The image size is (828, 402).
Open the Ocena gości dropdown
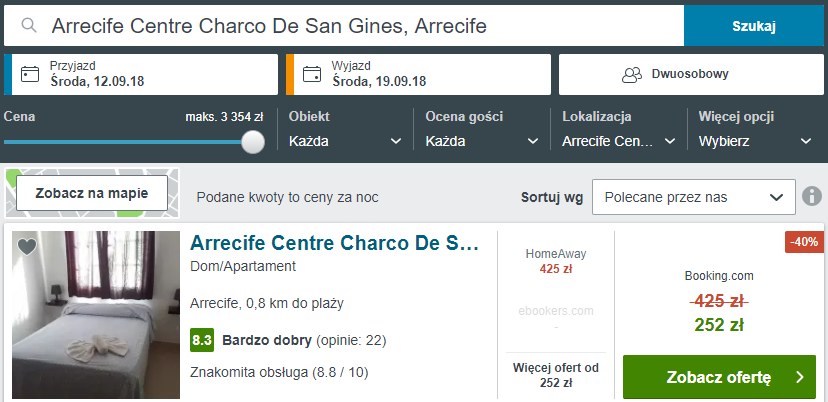pos(482,141)
